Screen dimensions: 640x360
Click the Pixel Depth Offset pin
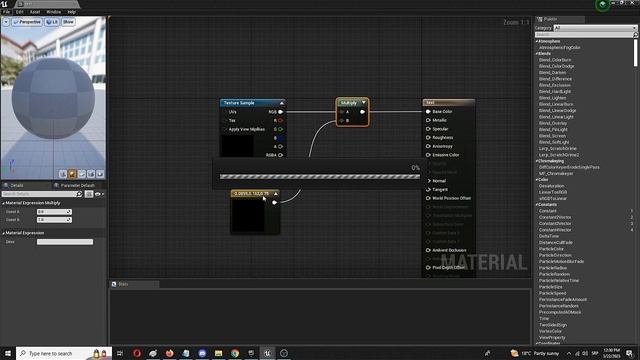click(x=428, y=267)
